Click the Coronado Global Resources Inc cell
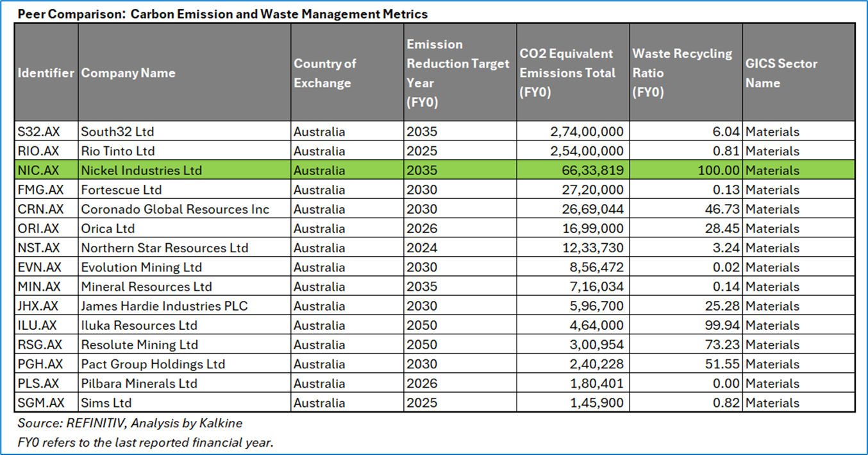Viewport: 868px width, 455px height. point(175,209)
